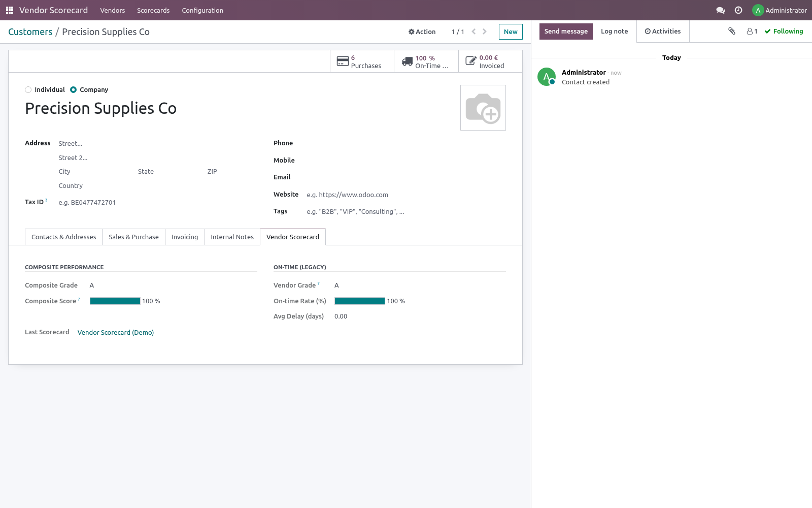The height and width of the screenshot is (508, 812).
Task: Switch to Contacts & Addresses tab
Action: [x=64, y=237]
